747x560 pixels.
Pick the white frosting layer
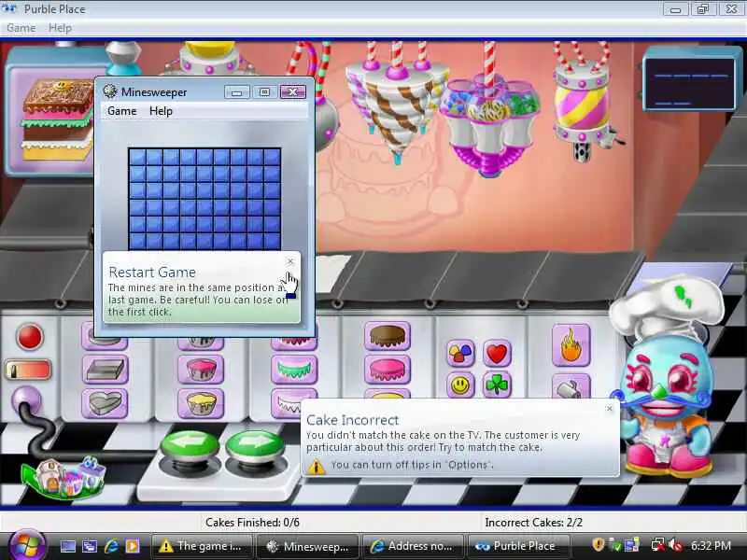[x=289, y=403]
